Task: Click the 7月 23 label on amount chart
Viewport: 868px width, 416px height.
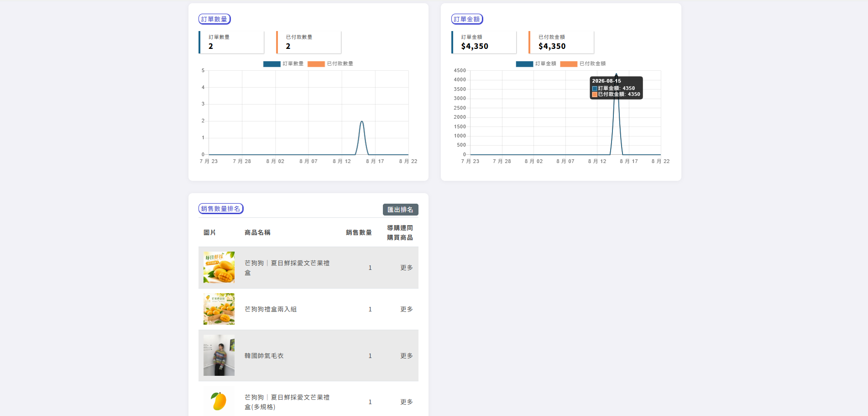Action: (x=470, y=161)
